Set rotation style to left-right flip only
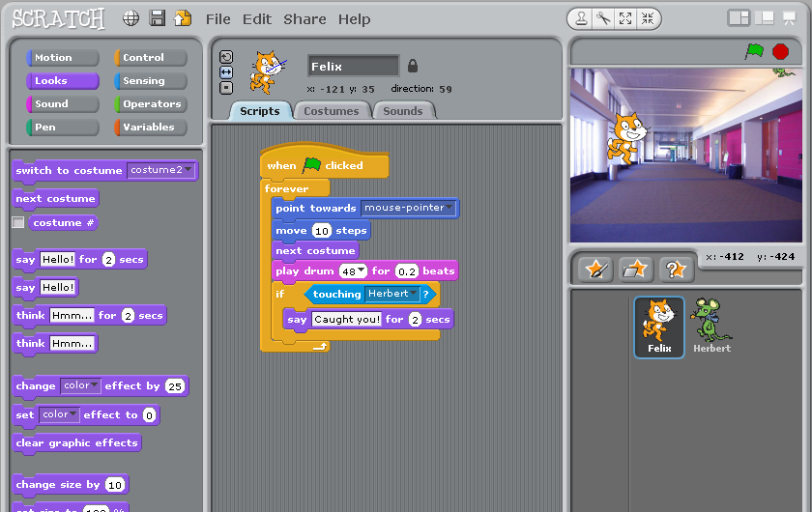This screenshot has height=512, width=812. (226, 72)
